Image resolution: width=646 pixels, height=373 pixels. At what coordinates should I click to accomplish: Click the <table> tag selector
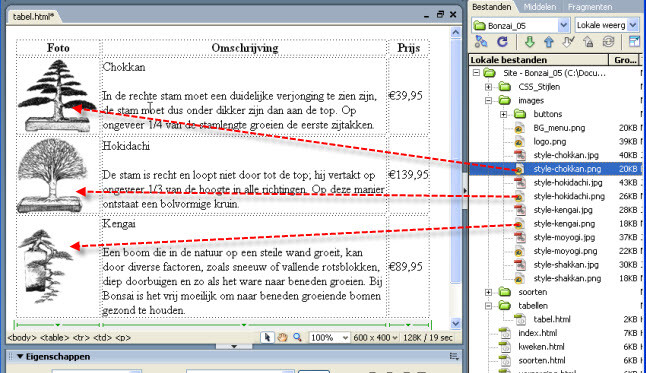55,338
